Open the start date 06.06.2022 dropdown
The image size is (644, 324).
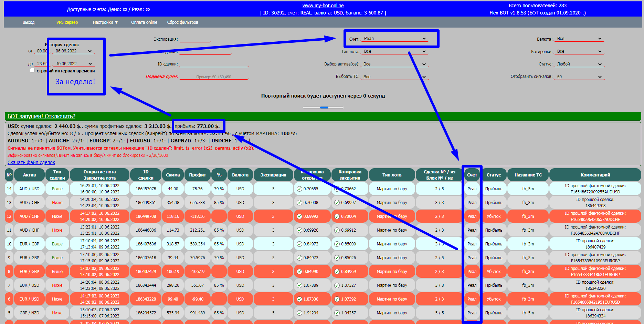pyautogui.click(x=74, y=51)
